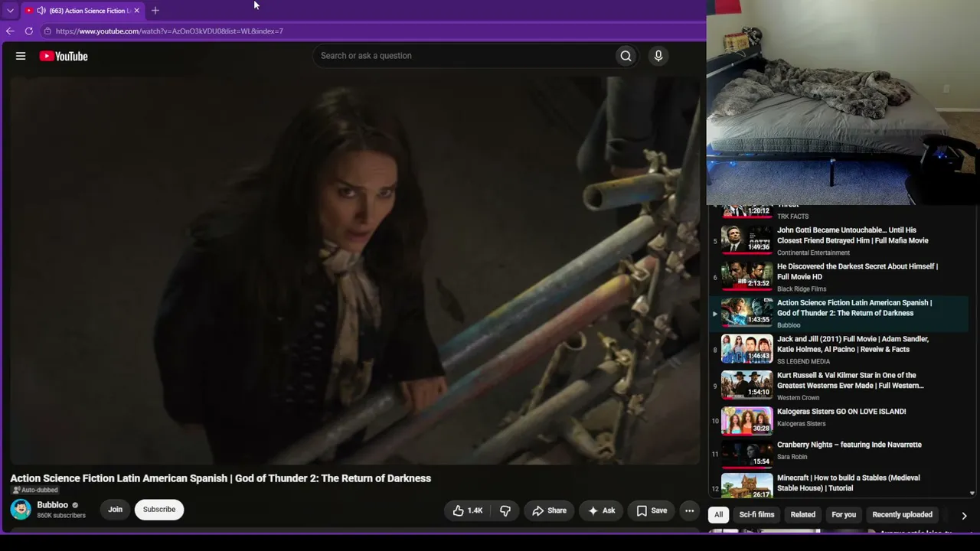Open a new browser tab
Viewport: 980px width, 551px height.
tap(155, 11)
